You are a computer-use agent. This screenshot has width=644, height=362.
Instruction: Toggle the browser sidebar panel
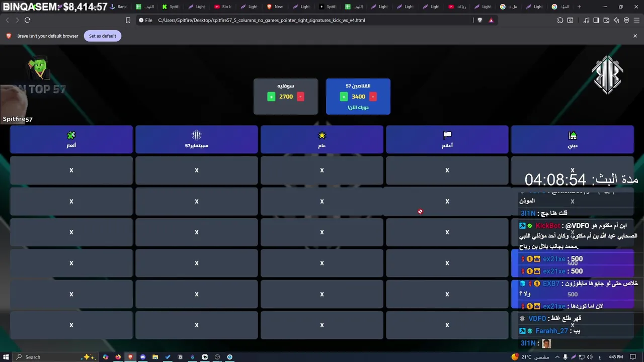click(596, 20)
